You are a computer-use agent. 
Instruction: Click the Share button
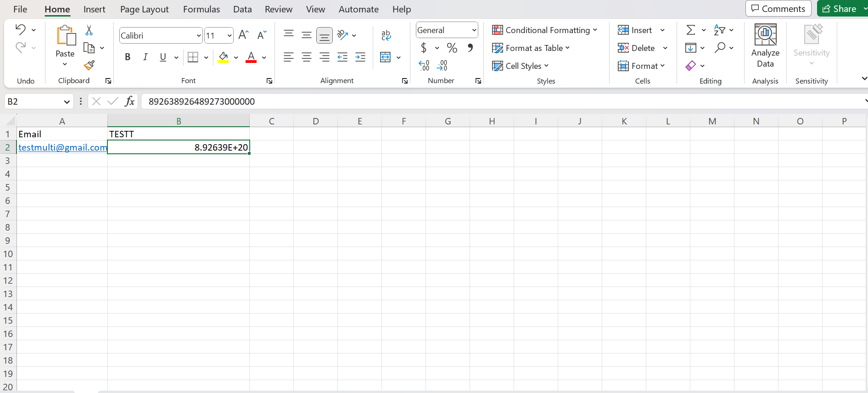839,9
